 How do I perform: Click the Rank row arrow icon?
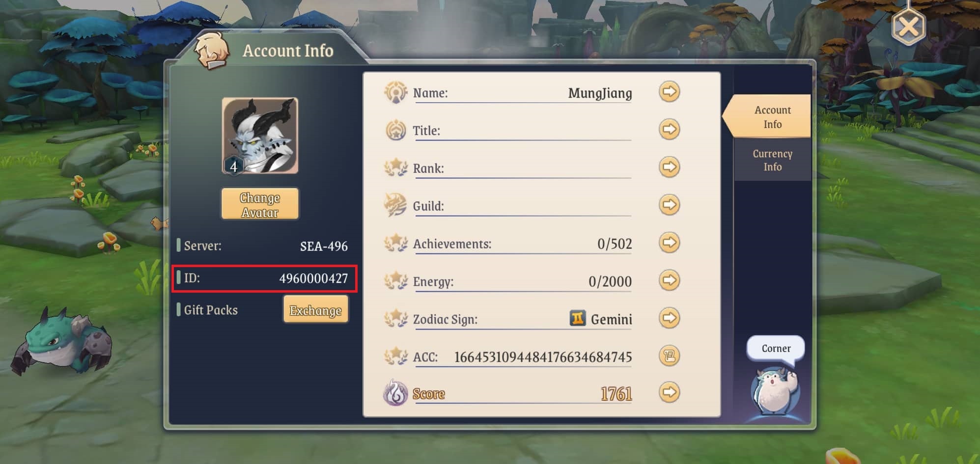click(669, 167)
